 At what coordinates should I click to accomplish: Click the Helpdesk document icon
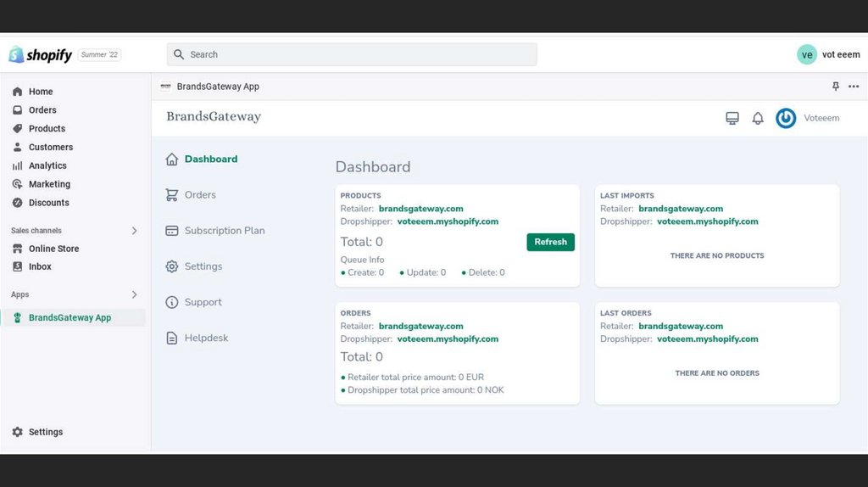point(172,338)
